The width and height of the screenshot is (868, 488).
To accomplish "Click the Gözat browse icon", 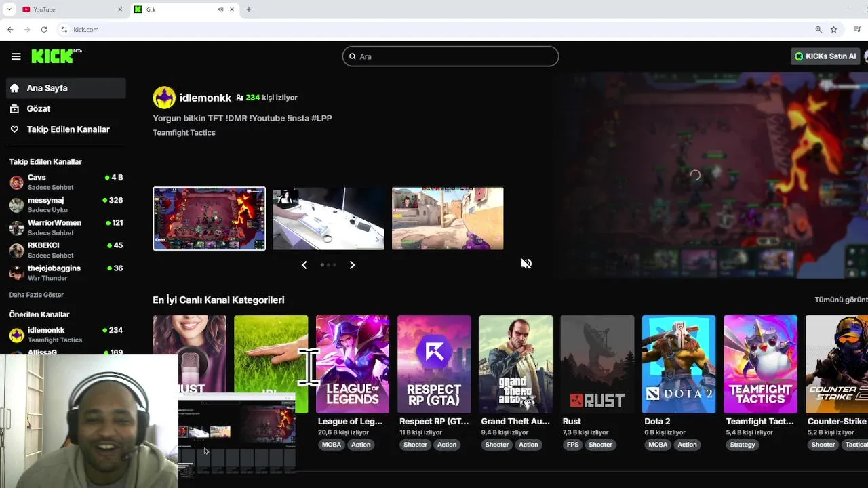I will [14, 108].
